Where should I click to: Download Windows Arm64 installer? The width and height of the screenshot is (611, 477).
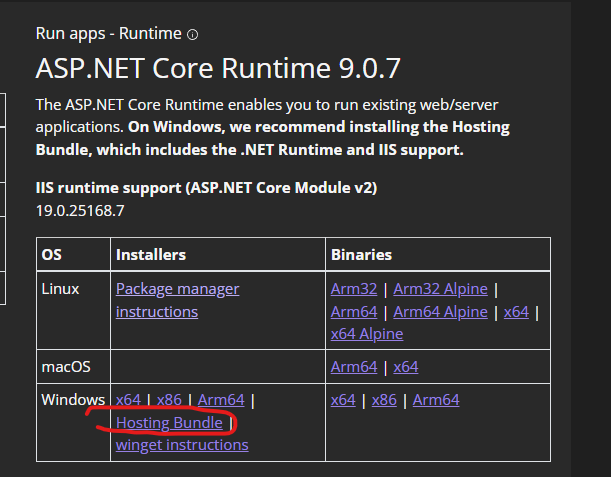221,400
